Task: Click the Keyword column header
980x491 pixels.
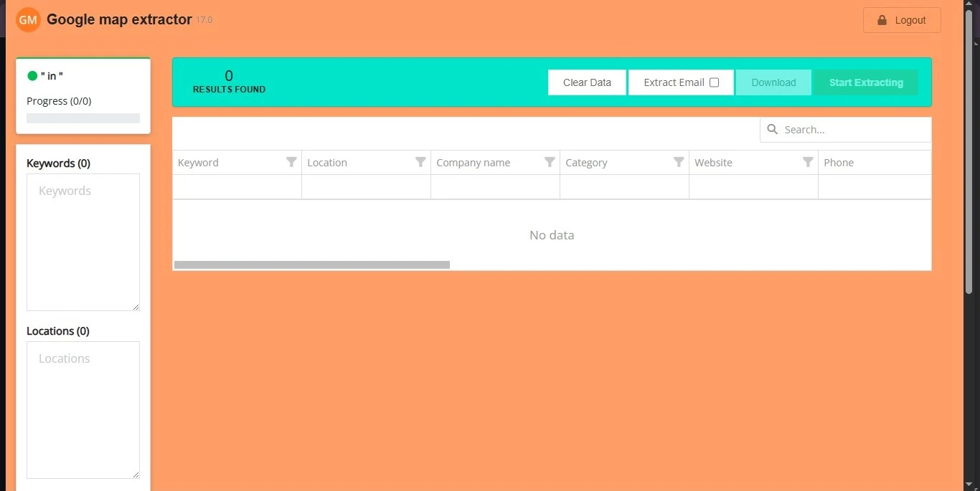Action: coord(237,163)
